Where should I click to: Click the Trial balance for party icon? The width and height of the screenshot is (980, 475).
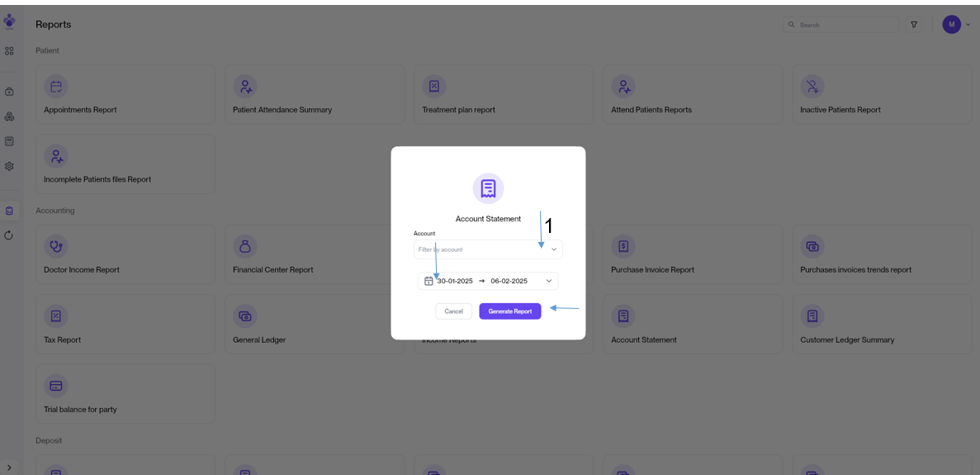[x=56, y=386]
